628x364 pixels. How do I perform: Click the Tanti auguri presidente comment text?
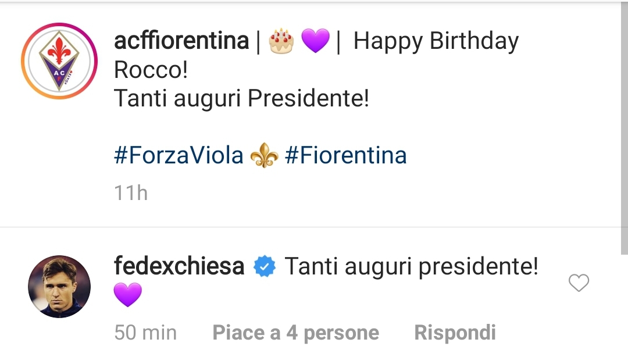(411, 267)
